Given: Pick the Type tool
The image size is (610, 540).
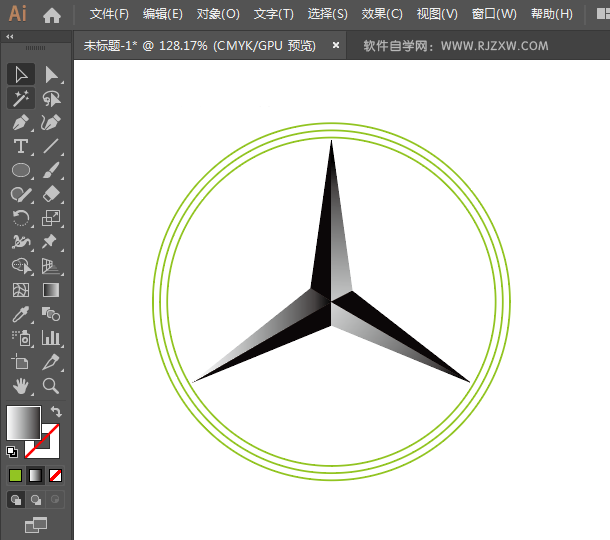Looking at the screenshot, I should pyautogui.click(x=21, y=146).
